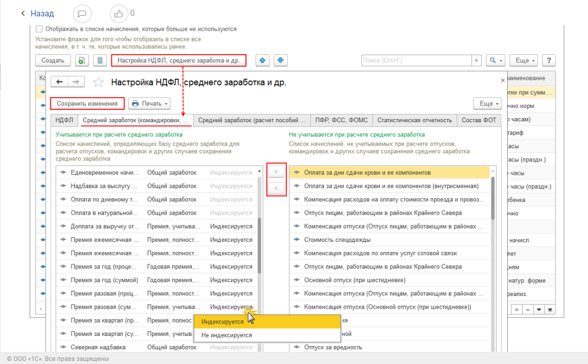Click the question mark help button
The image size is (588, 364).
point(548,60)
